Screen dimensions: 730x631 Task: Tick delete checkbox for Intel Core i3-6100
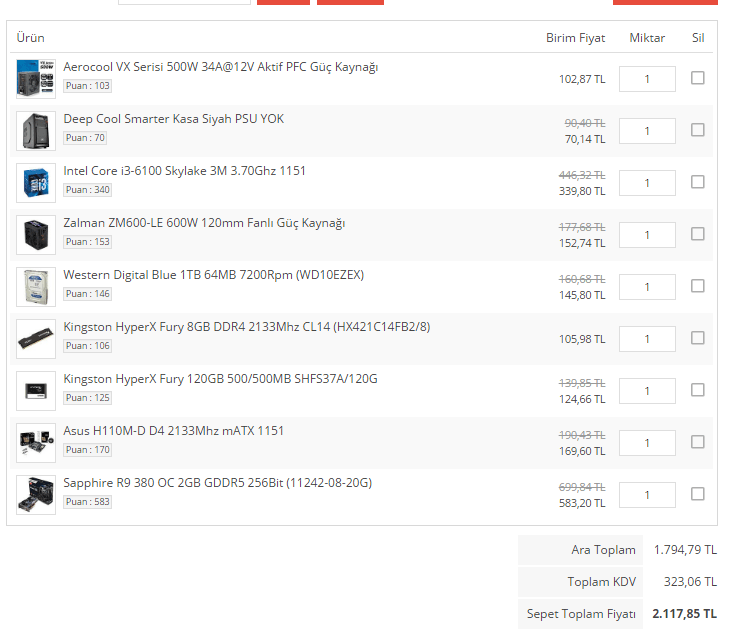coord(697,182)
